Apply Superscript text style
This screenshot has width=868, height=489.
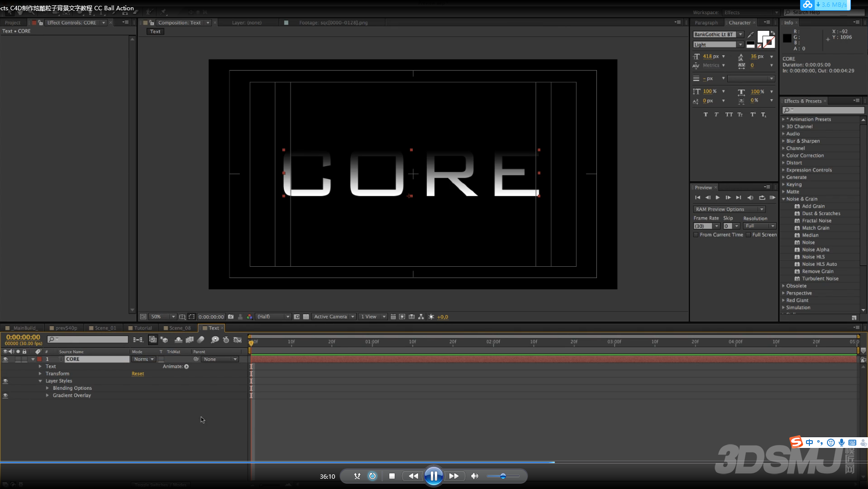(x=753, y=114)
